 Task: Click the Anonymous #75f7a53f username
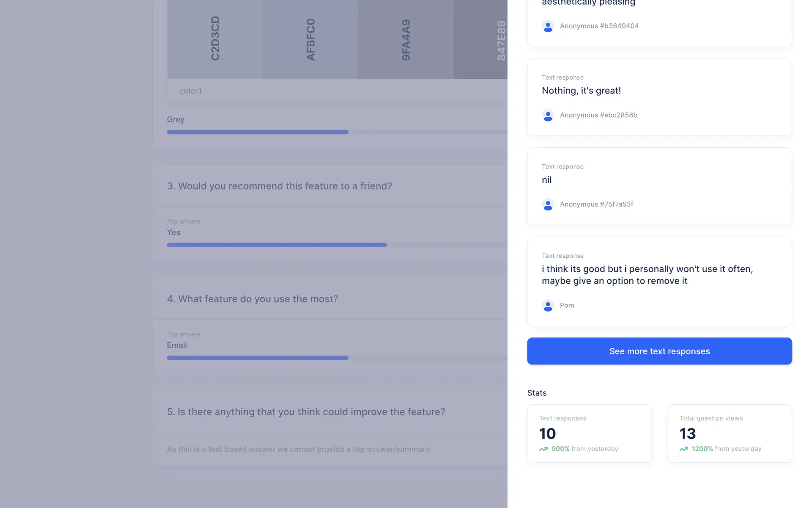coord(596,204)
